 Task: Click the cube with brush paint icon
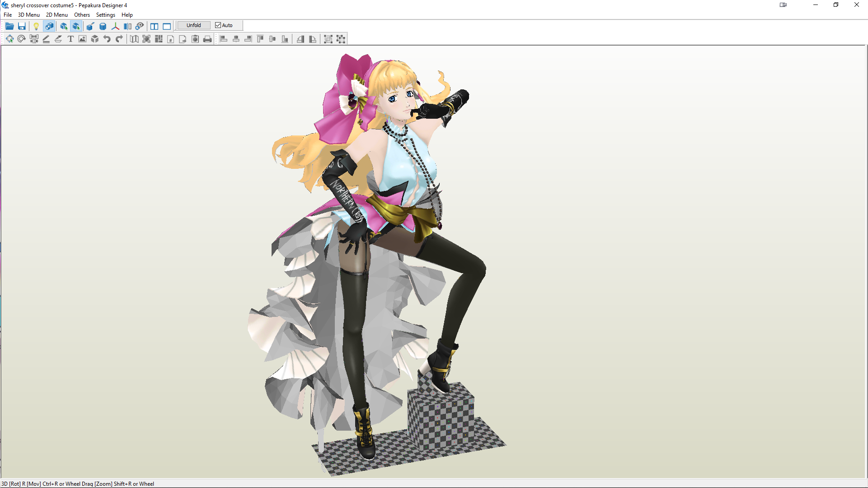[90, 26]
